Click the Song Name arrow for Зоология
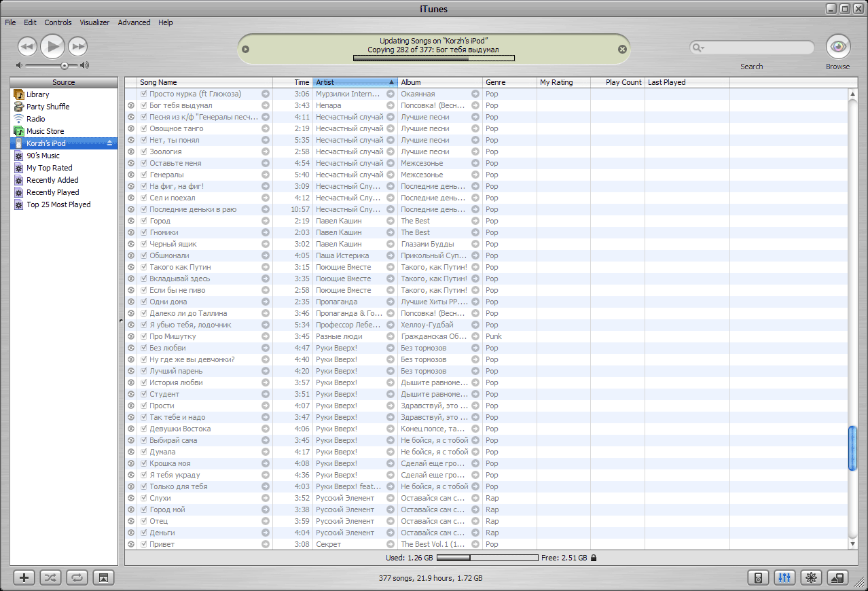Viewport: 868px width, 591px height. click(x=266, y=151)
